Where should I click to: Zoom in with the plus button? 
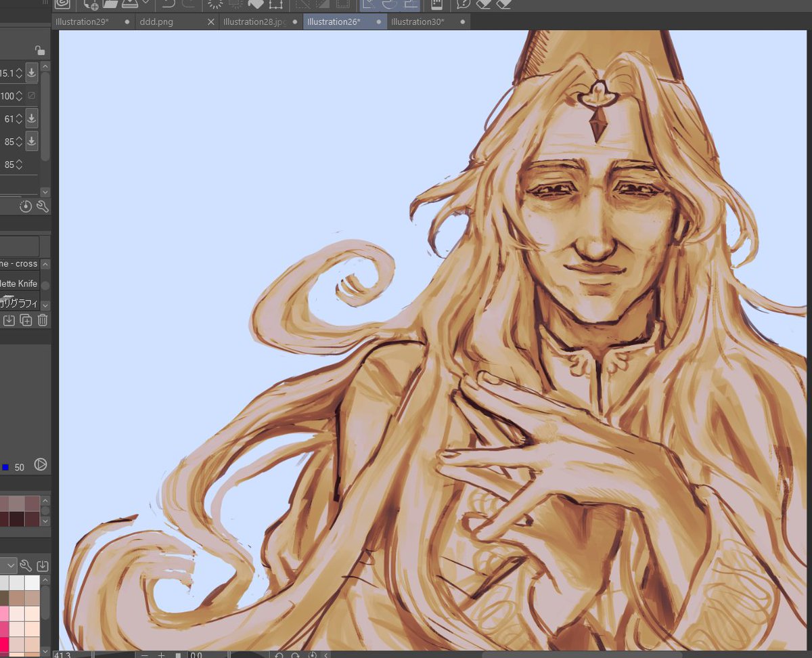[162, 655]
